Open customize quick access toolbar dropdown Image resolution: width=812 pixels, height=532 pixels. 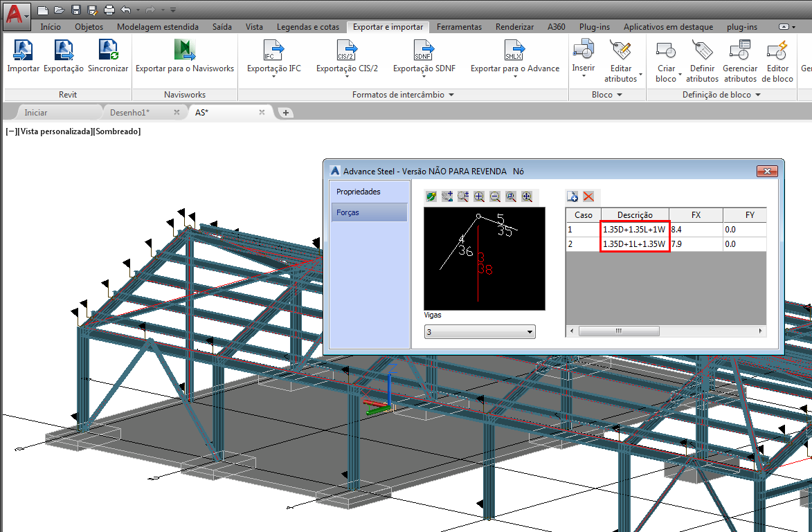coord(173,10)
